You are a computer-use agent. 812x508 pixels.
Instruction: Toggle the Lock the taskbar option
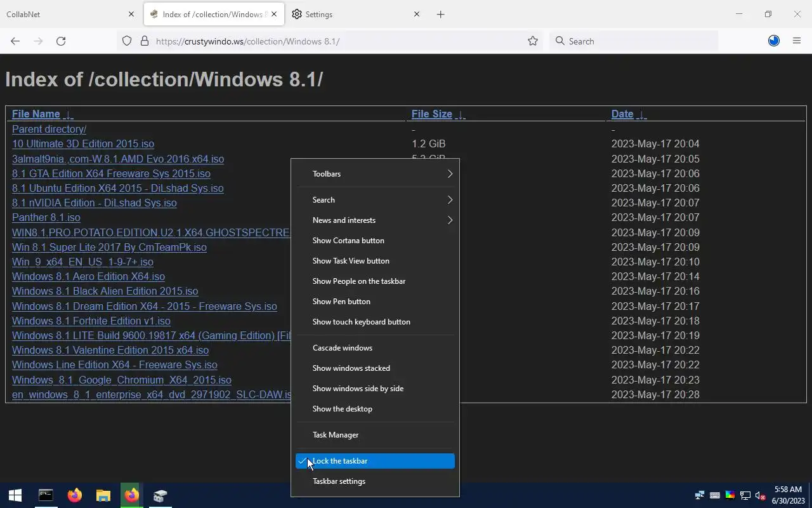coord(376,461)
